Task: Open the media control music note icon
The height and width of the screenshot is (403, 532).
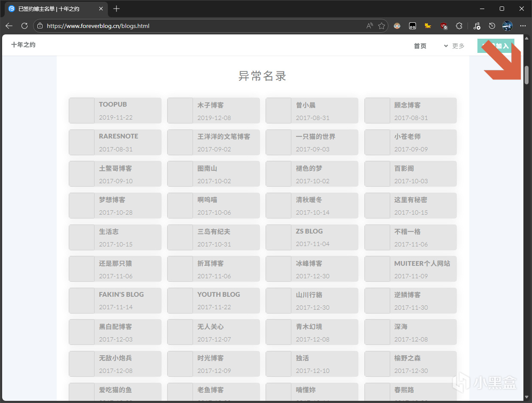Action: [477, 26]
